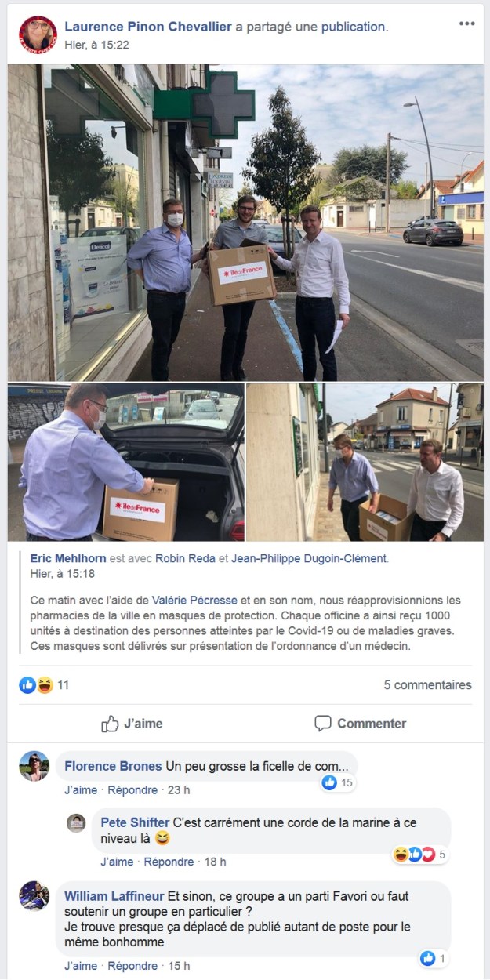Open Florence Brones' avatar

point(34,766)
